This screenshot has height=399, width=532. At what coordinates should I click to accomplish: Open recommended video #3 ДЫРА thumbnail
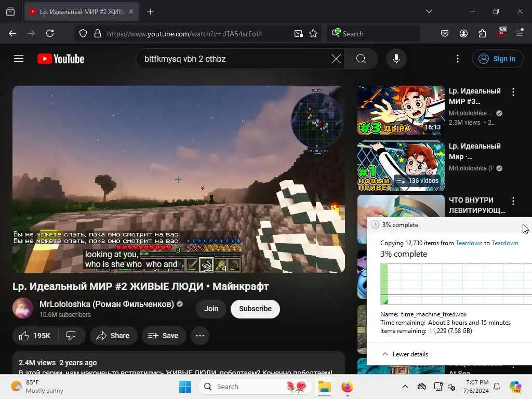(401, 110)
